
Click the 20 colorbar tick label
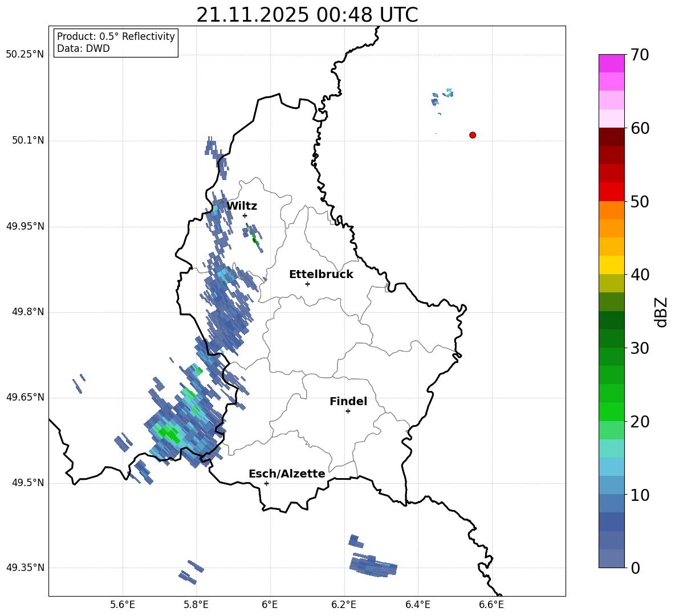pos(640,422)
